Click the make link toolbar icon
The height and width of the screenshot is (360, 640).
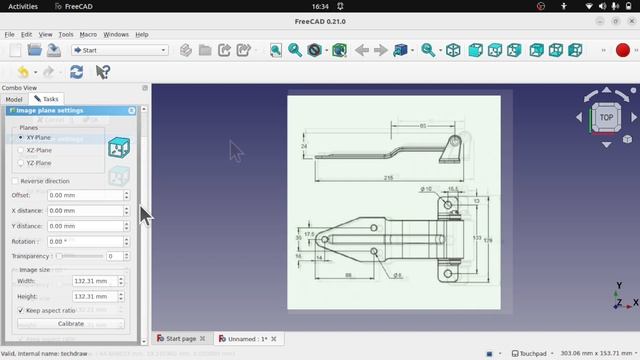tap(224, 50)
